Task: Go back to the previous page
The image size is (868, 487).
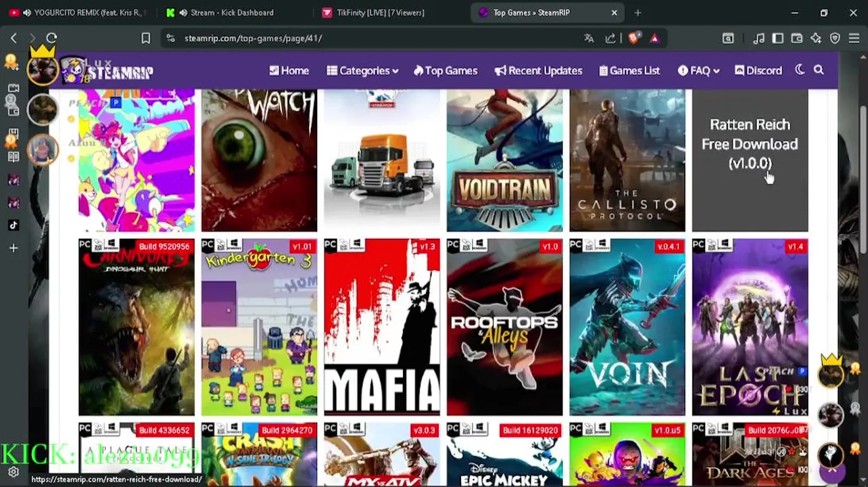Action: click(x=14, y=39)
